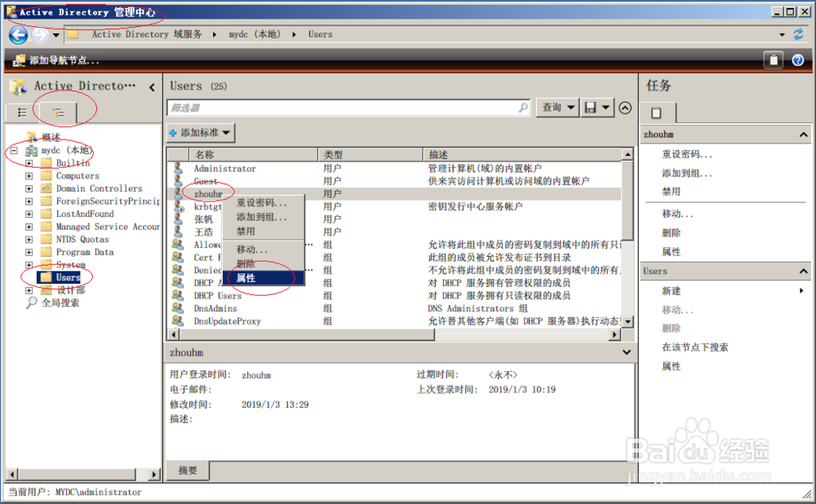Open the help question mark icon
This screenshot has width=816, height=504.
pos(798,60)
